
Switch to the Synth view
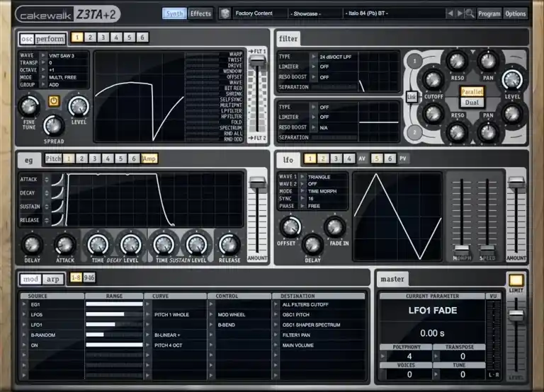tap(174, 13)
